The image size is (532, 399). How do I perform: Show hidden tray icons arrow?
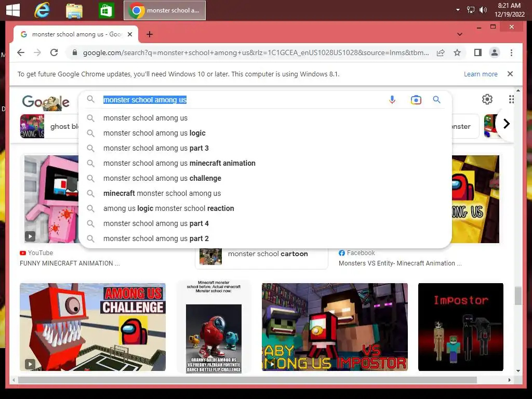[458, 10]
